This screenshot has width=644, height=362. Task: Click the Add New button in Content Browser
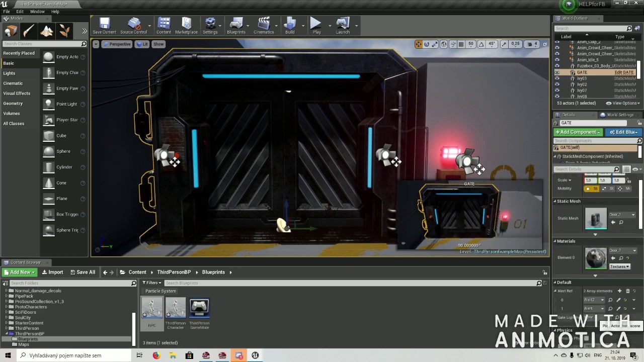click(20, 272)
